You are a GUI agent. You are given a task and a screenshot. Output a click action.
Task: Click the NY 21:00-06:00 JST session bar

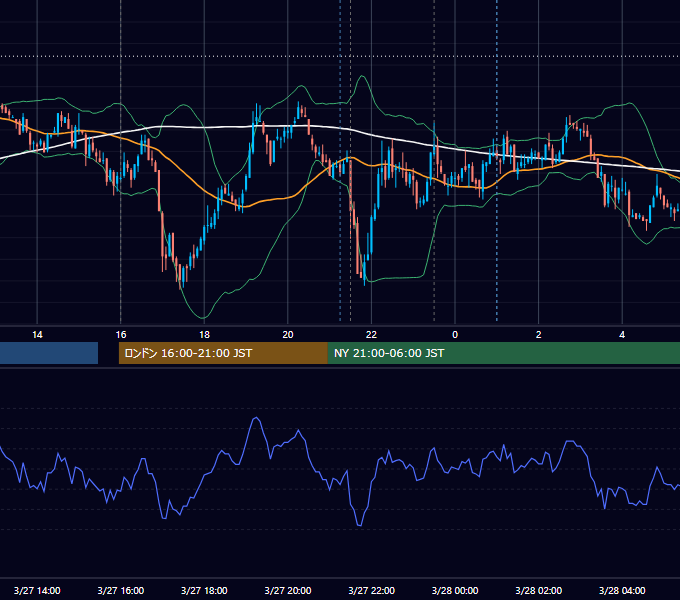(504, 353)
